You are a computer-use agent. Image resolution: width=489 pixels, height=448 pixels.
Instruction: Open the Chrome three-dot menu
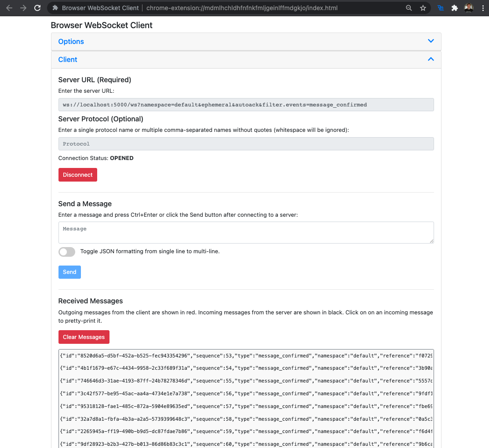[x=482, y=7]
